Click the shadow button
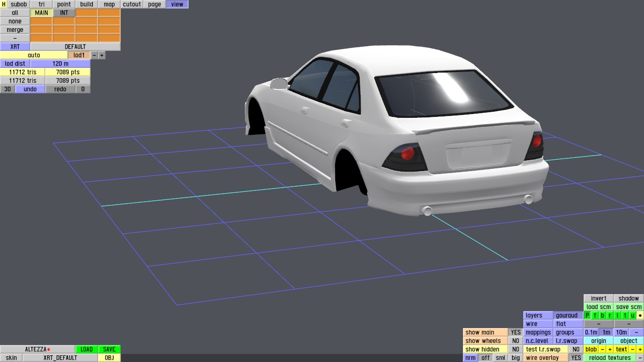Image resolution: width=644 pixels, height=362 pixels. coord(629,298)
